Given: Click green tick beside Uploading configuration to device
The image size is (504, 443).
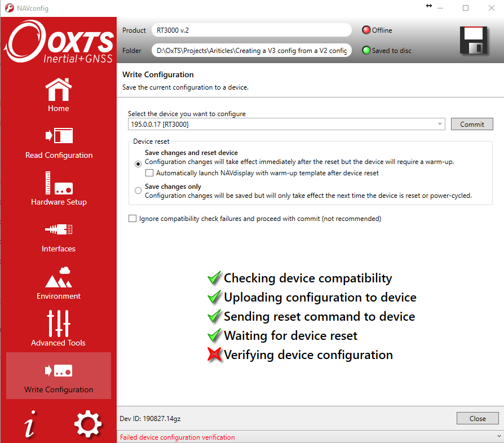Looking at the screenshot, I should click(x=214, y=297).
